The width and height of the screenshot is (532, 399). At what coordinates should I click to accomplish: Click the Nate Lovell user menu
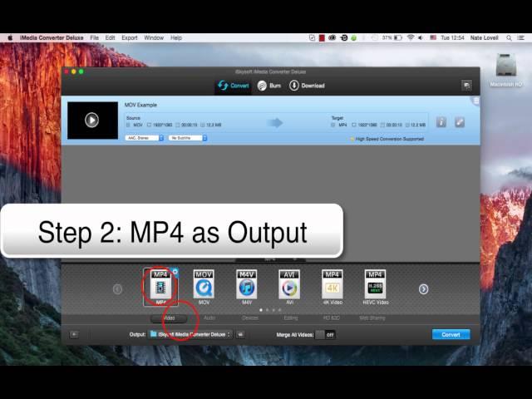(484, 37)
